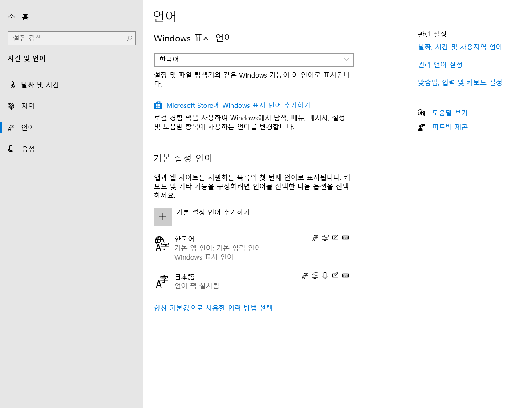
Task: Click keyboard icon in 한국어 row
Action: pyautogui.click(x=346, y=237)
